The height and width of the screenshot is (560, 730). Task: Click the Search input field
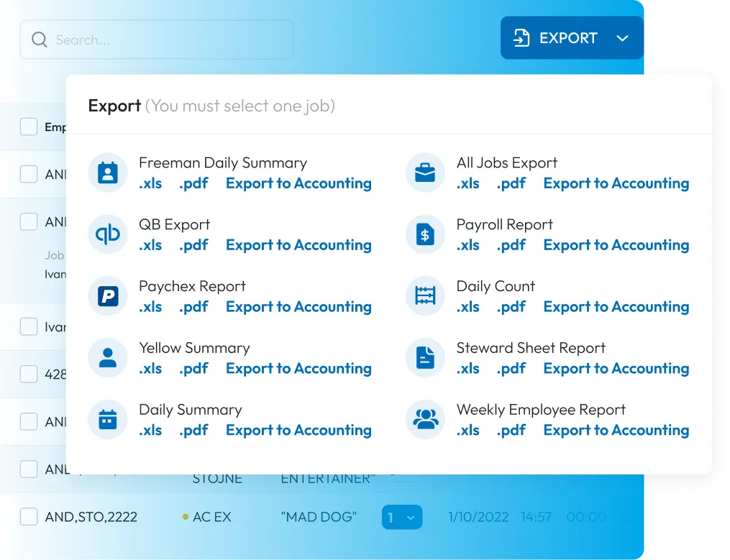165,40
